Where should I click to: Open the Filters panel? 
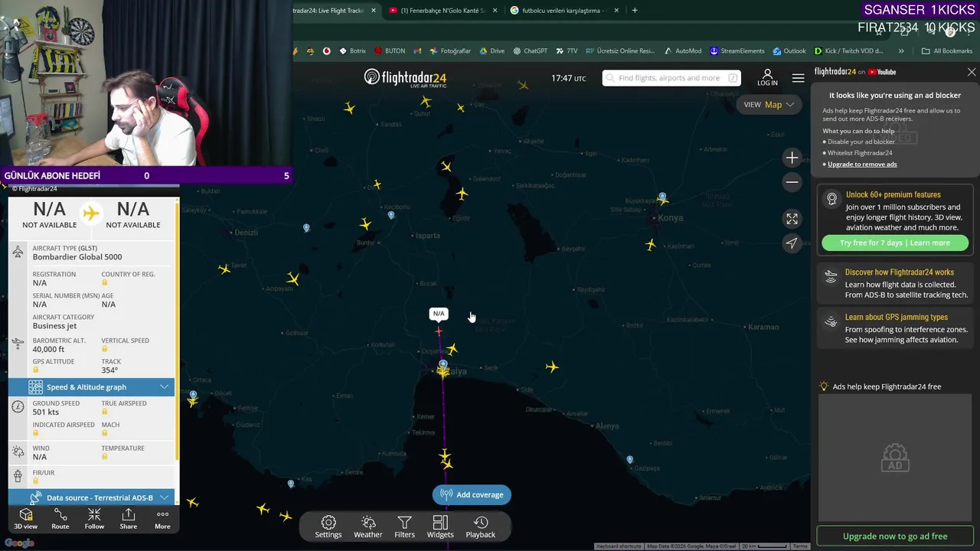404,527
